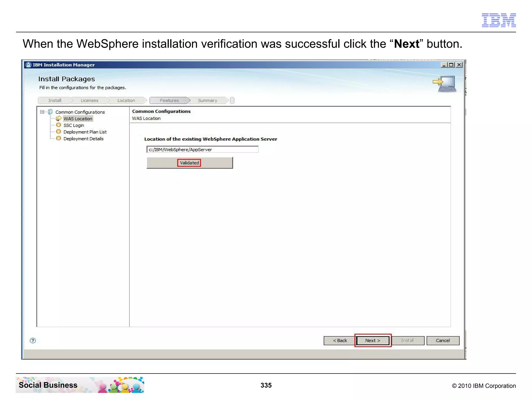Minimize the Installation Manager window

[444, 65]
